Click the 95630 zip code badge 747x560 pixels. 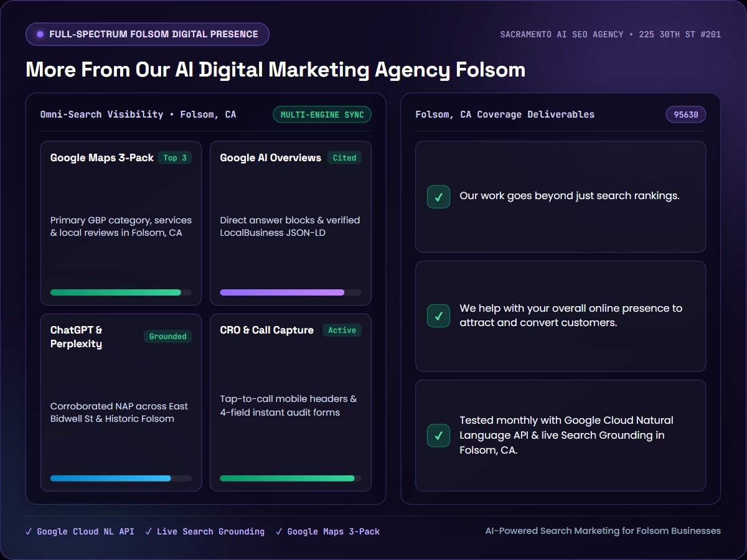(686, 114)
